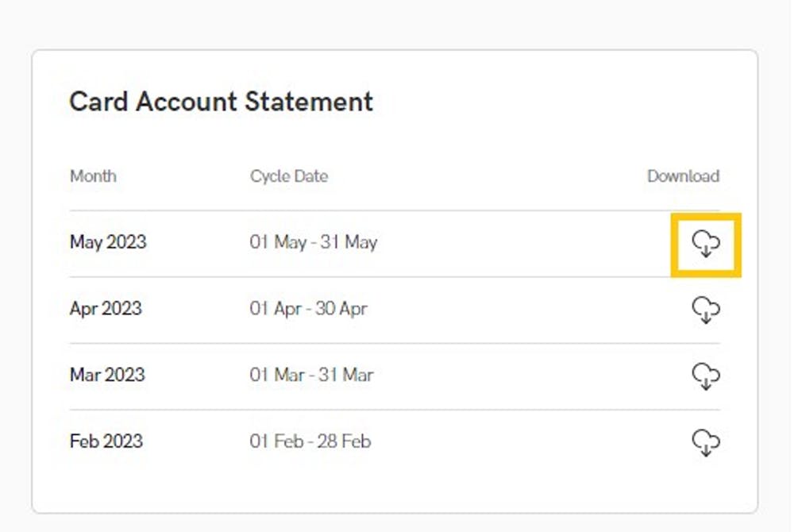The image size is (794, 532).
Task: Download the Apr 2023 statement
Action: (x=706, y=310)
